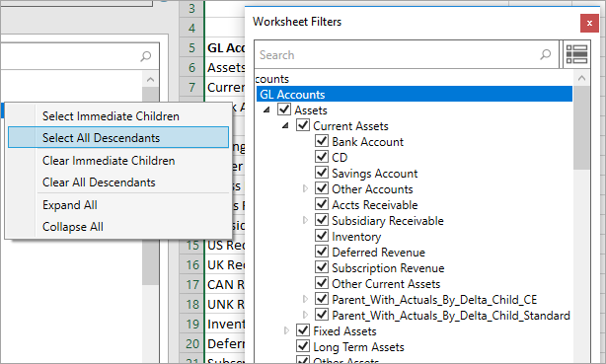The width and height of the screenshot is (606, 364).
Task: Toggle the Fixed Assets checkbox
Action: coord(303,330)
